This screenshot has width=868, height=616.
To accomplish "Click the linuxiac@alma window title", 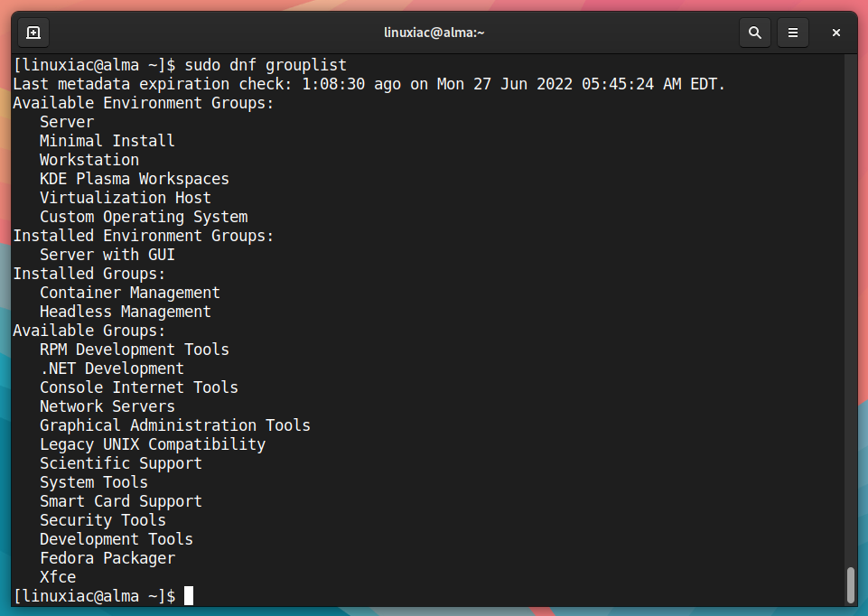I will click(x=434, y=33).
